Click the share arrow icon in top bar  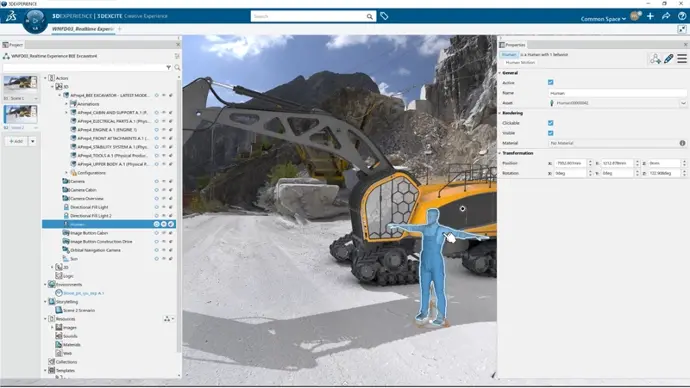coord(666,16)
